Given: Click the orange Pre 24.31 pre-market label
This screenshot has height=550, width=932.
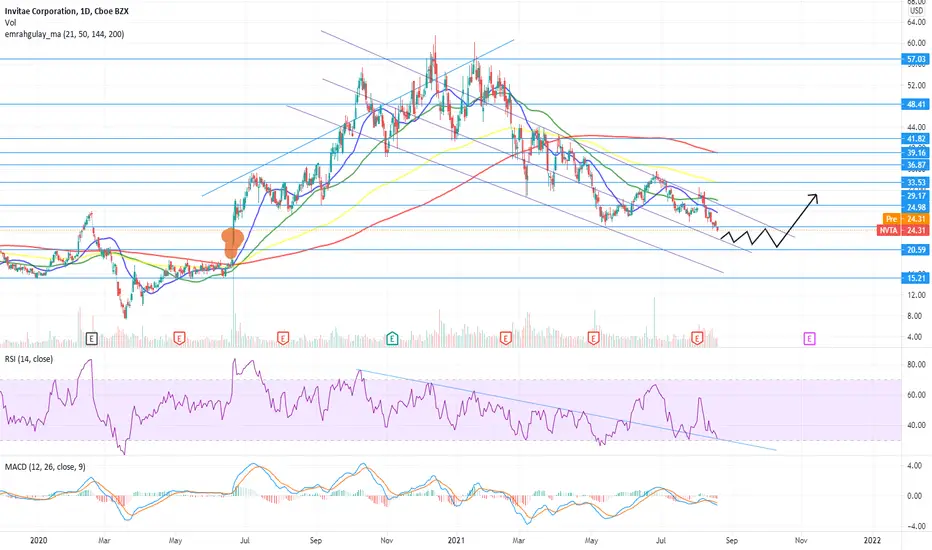Looking at the screenshot, I should coord(906,219).
